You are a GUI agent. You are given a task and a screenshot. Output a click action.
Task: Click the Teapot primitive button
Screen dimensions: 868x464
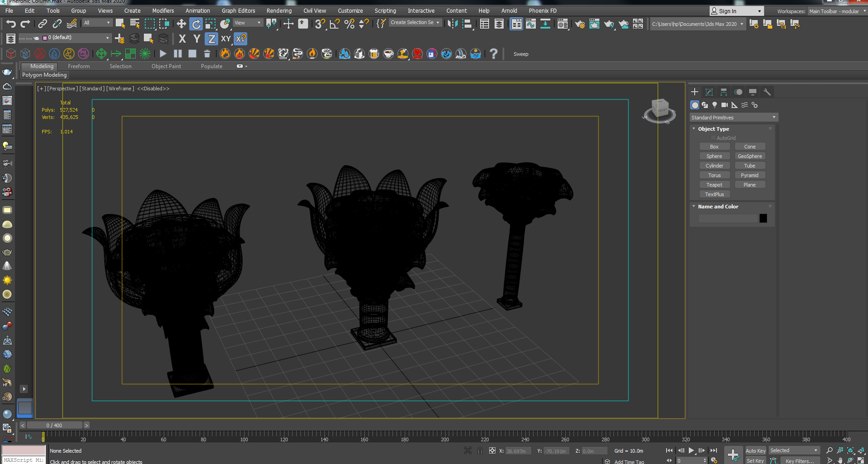click(x=714, y=185)
